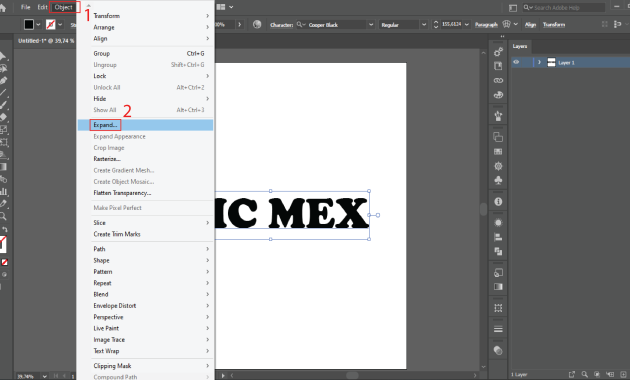
Task: Open the Transform submenu in Object menu
Action: [x=145, y=16]
